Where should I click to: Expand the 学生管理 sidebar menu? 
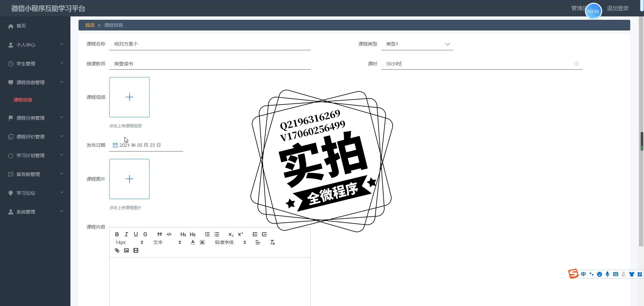click(x=35, y=63)
